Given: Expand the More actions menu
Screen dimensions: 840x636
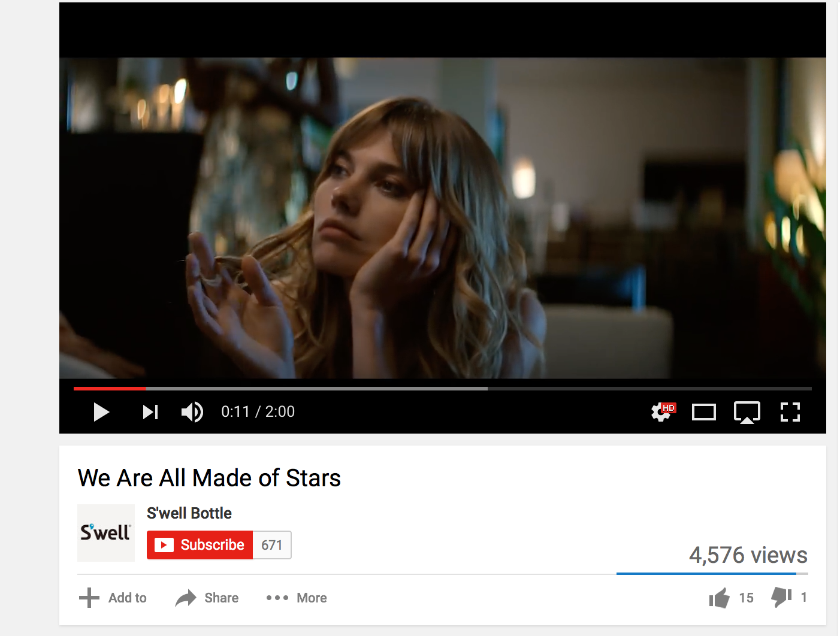Looking at the screenshot, I should coord(297,598).
